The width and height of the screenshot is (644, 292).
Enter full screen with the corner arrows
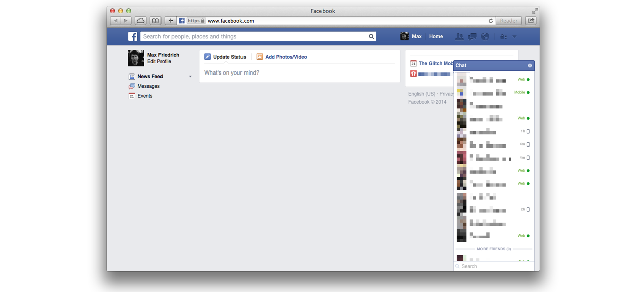click(x=535, y=11)
